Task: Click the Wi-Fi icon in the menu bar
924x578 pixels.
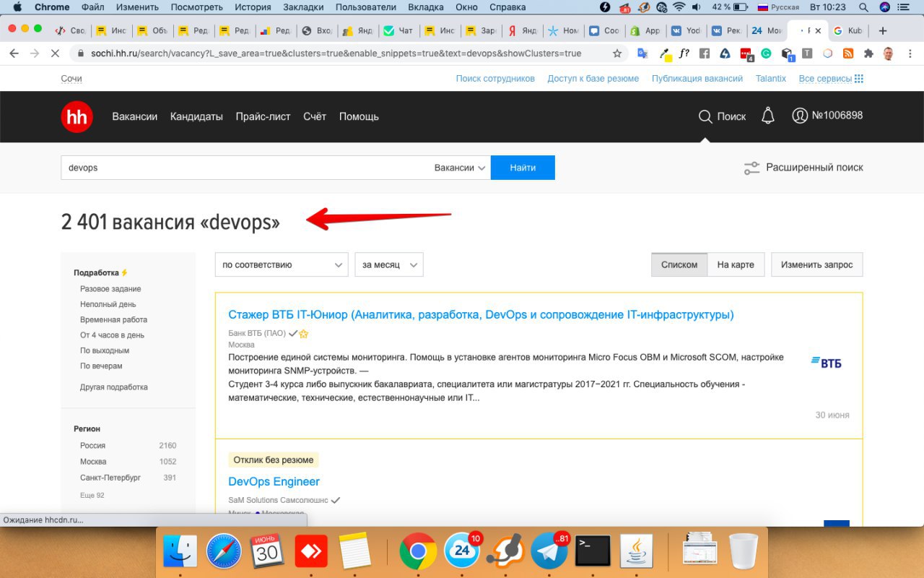Action: tap(679, 7)
